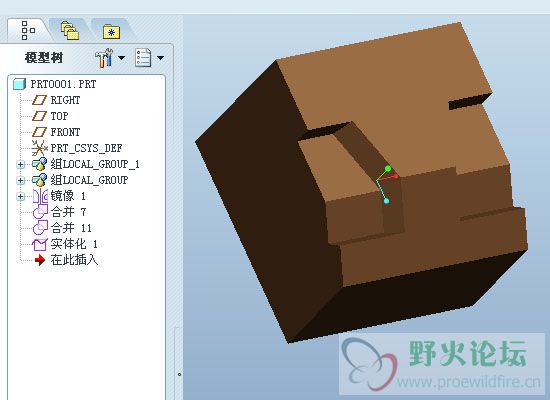Image resolution: width=550 pixels, height=400 pixels.
Task: Expand the 镜像 1 mirror feature
Action: pos(20,196)
